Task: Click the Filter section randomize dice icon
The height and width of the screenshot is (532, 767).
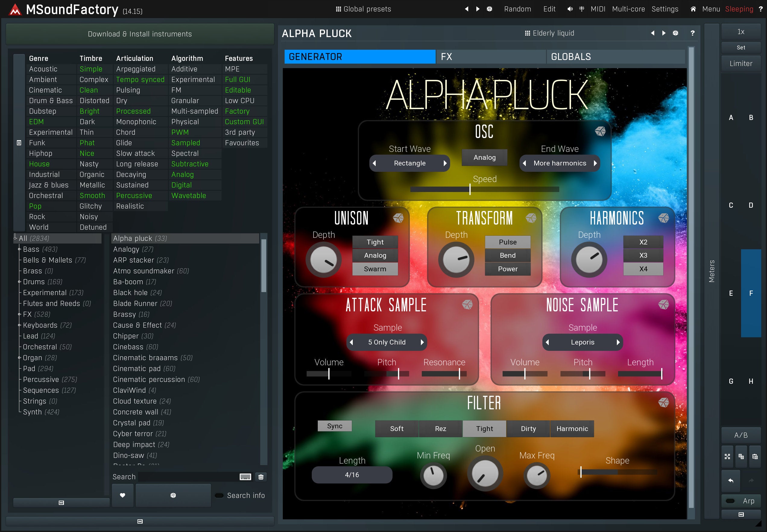Action: tap(663, 402)
